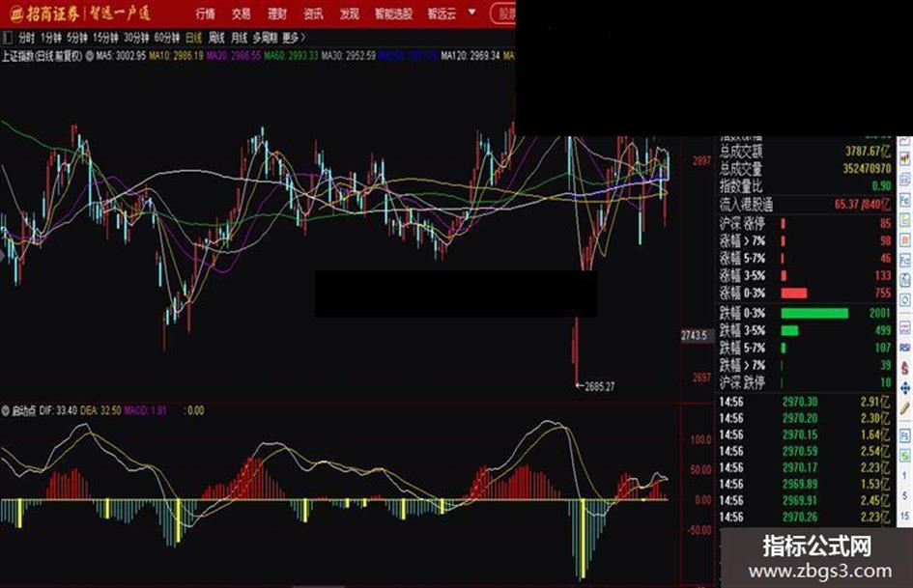This screenshot has height=588, width=913.
Task: Select tick row with price 2970.59
Action: click(806, 451)
